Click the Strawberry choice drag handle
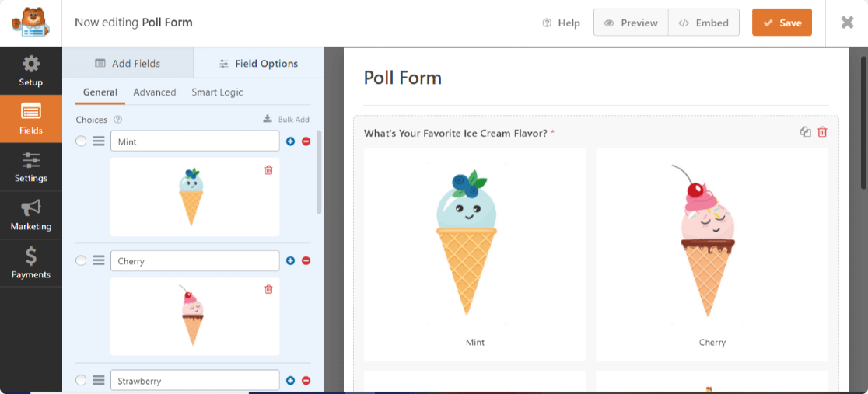Image resolution: width=868 pixels, height=394 pixels. pos(99,380)
